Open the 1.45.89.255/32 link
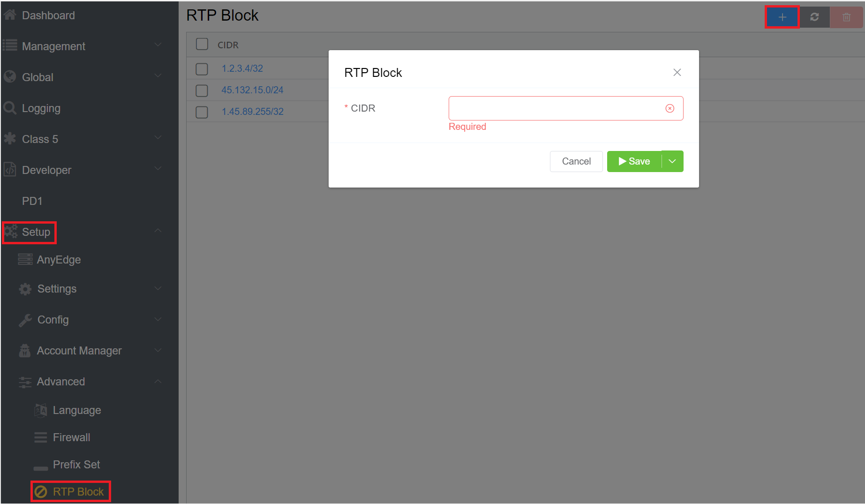This screenshot has height=504, width=865. click(252, 112)
